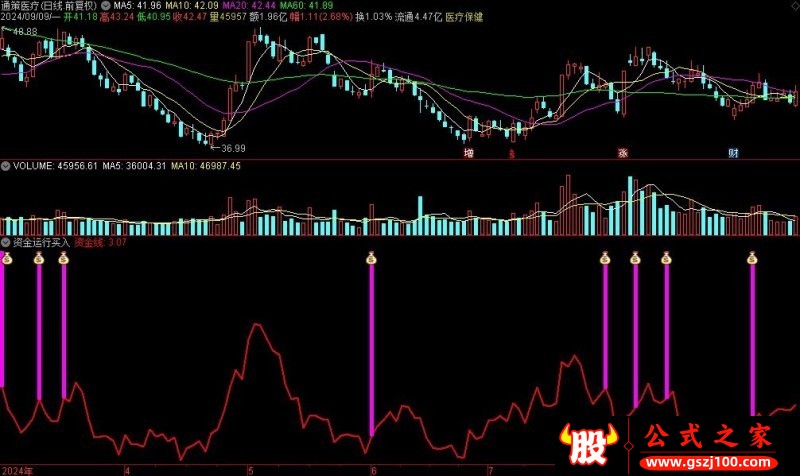Image resolution: width=800 pixels, height=476 pixels.
Task: Click the money bag icon above June bar
Action: (x=371, y=259)
